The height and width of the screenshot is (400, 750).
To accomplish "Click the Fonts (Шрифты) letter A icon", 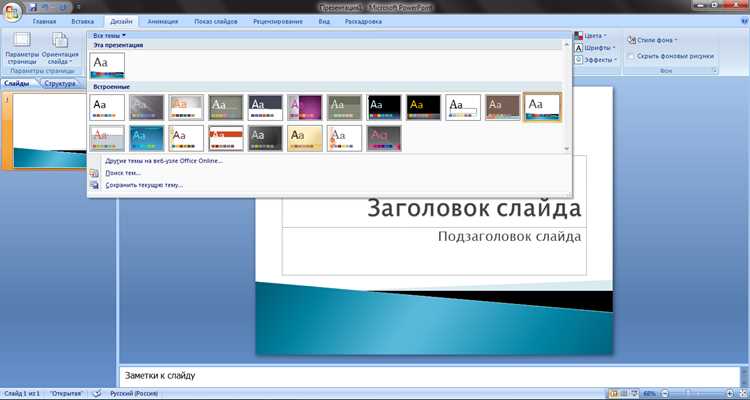I will (x=579, y=48).
